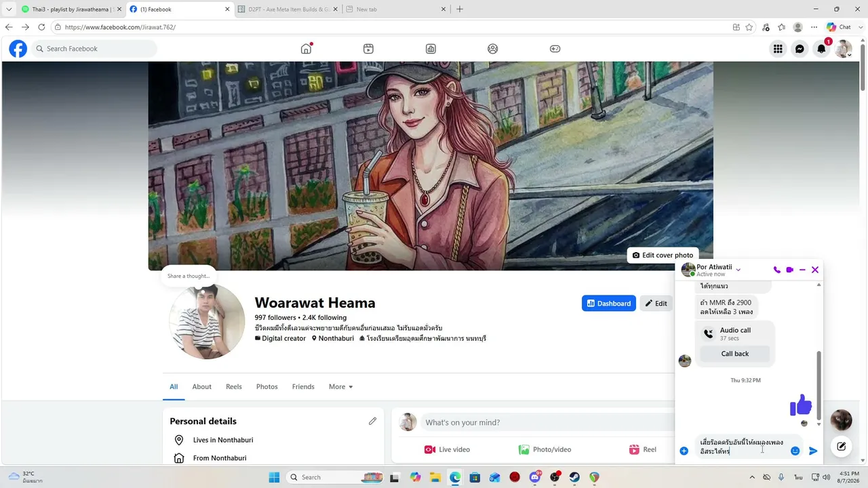868x488 pixels.
Task: Click the Search Facebook field
Action: click(x=94, y=49)
